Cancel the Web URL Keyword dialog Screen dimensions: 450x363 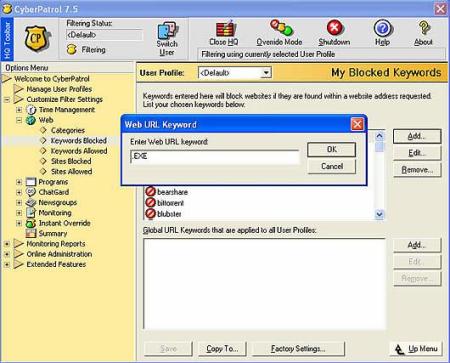(x=331, y=166)
